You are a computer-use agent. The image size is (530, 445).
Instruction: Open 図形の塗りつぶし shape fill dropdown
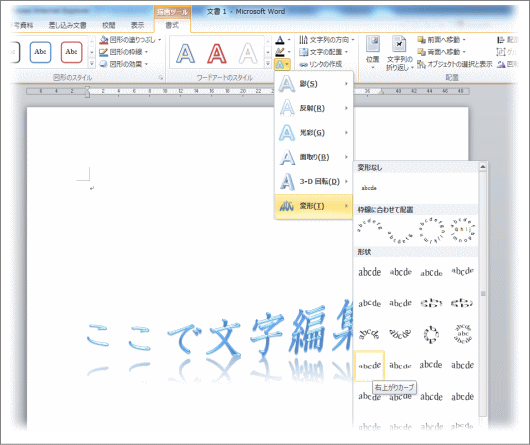click(130, 40)
